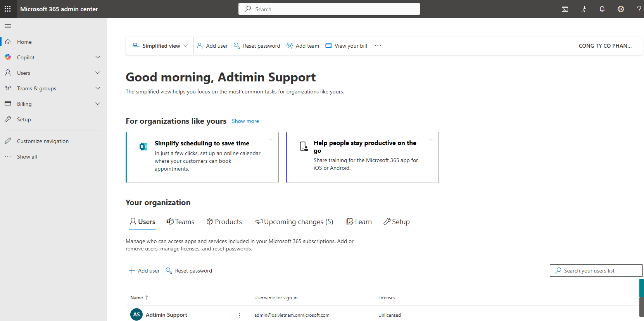This screenshot has width=644, height=321.
Task: Open the Setup tab under Your organization
Action: coord(396,222)
